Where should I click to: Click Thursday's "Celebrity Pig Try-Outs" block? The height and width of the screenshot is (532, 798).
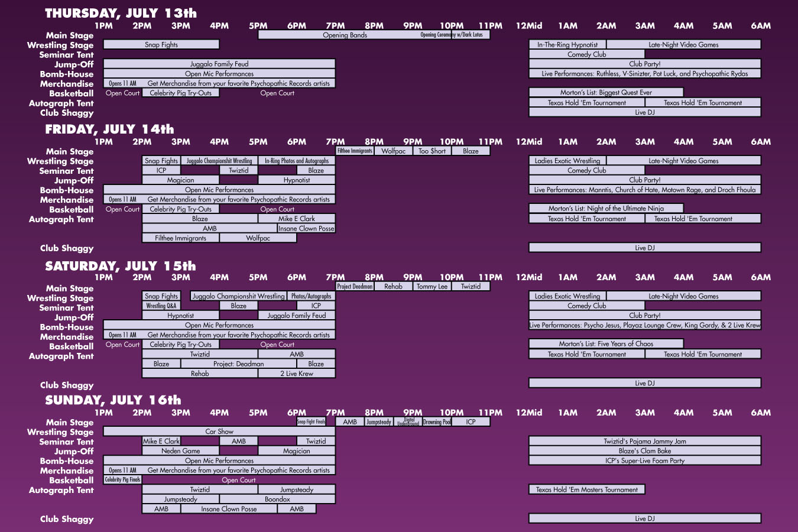coord(181,93)
